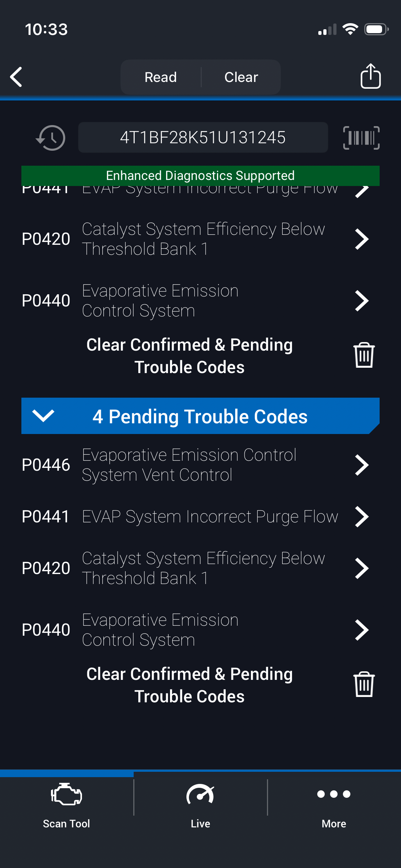Open VIN history clock icon

click(x=51, y=138)
